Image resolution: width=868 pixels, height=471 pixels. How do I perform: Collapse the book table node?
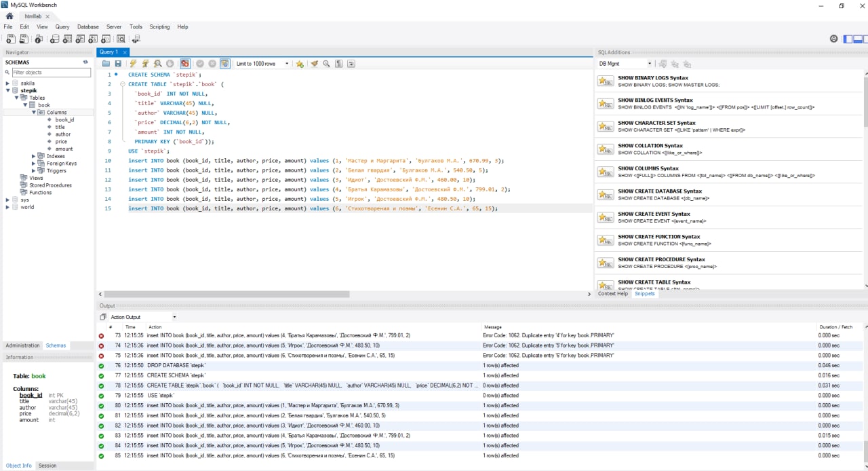pos(25,105)
